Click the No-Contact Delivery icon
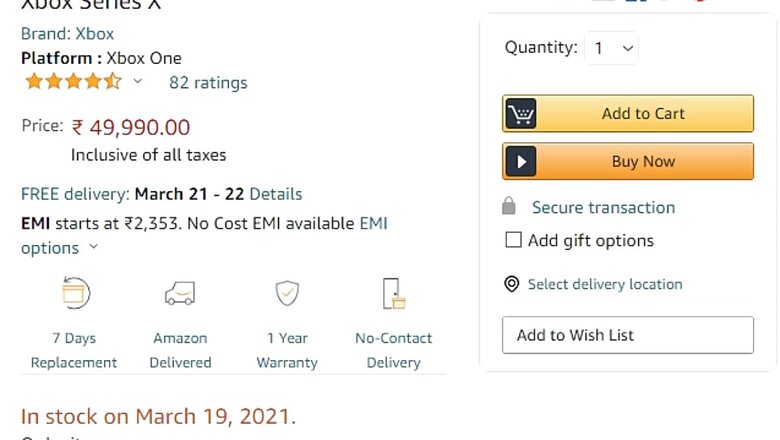The width and height of the screenshot is (780, 440). click(x=393, y=293)
